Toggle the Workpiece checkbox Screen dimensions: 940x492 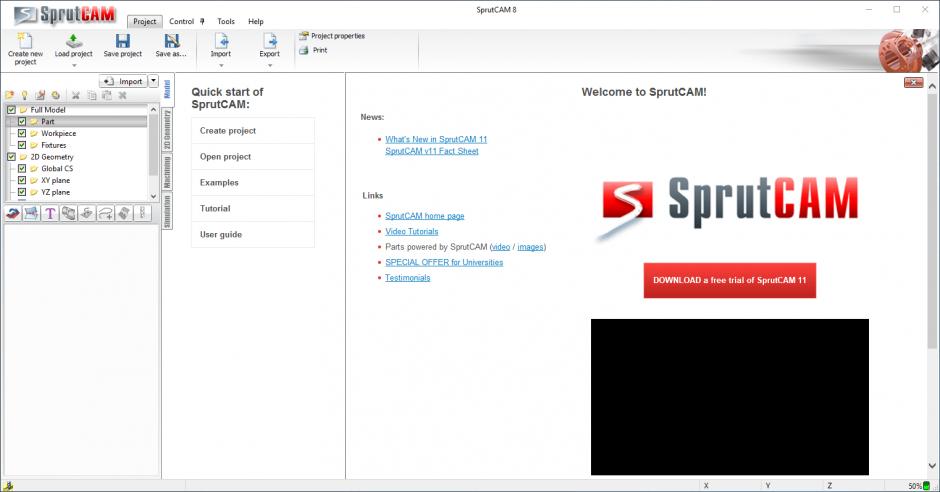pos(22,133)
